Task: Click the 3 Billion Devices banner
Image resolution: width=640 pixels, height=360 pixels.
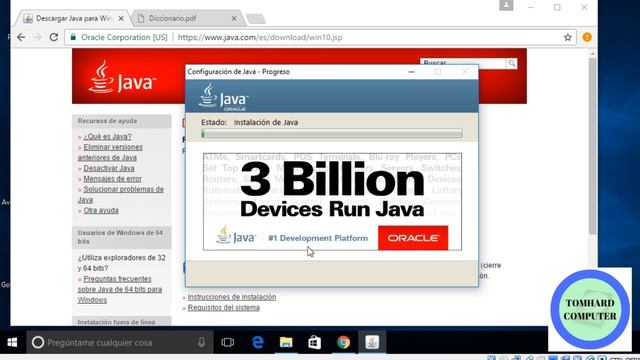Action: pos(332,202)
